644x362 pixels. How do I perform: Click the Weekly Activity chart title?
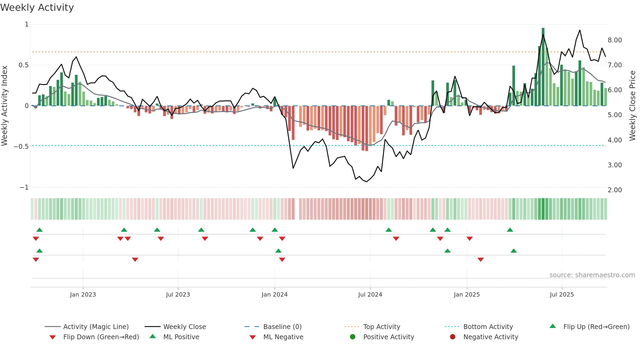tap(37, 8)
